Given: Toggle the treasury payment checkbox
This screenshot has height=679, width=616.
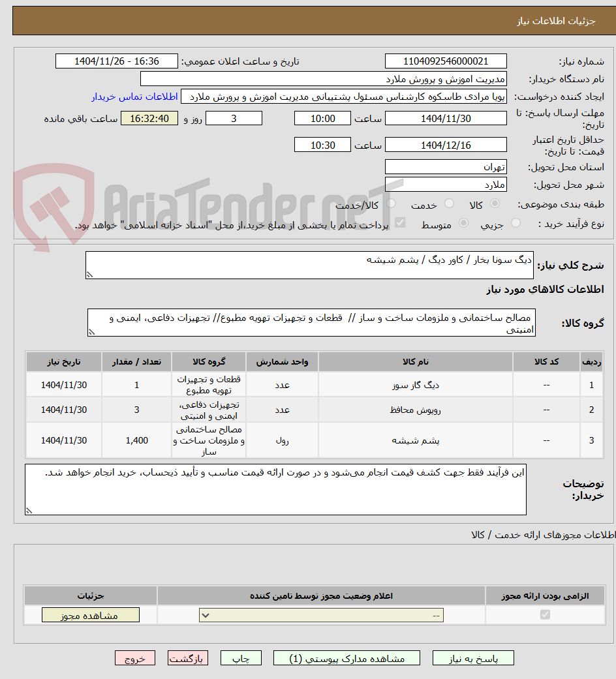Looking at the screenshot, I should (400, 223).
